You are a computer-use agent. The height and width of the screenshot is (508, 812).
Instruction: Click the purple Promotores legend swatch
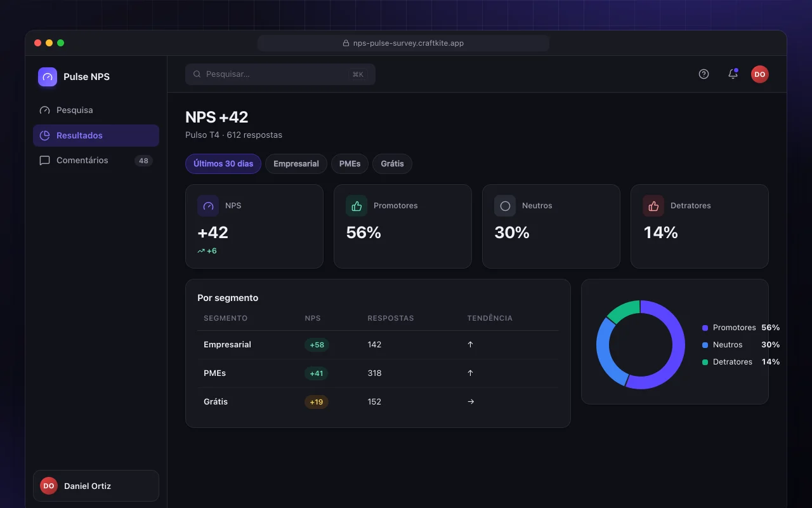(705, 328)
